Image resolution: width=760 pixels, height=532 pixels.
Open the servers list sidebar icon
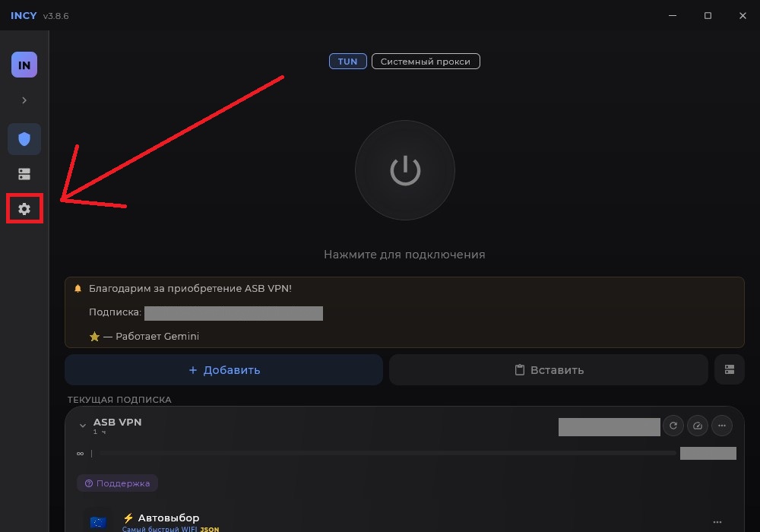24,174
